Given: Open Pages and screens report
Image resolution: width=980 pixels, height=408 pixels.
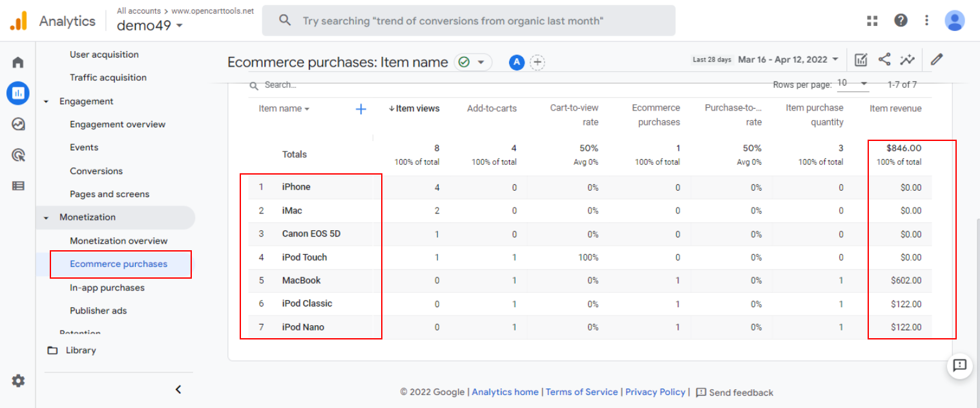Looking at the screenshot, I should pyautogui.click(x=109, y=194).
